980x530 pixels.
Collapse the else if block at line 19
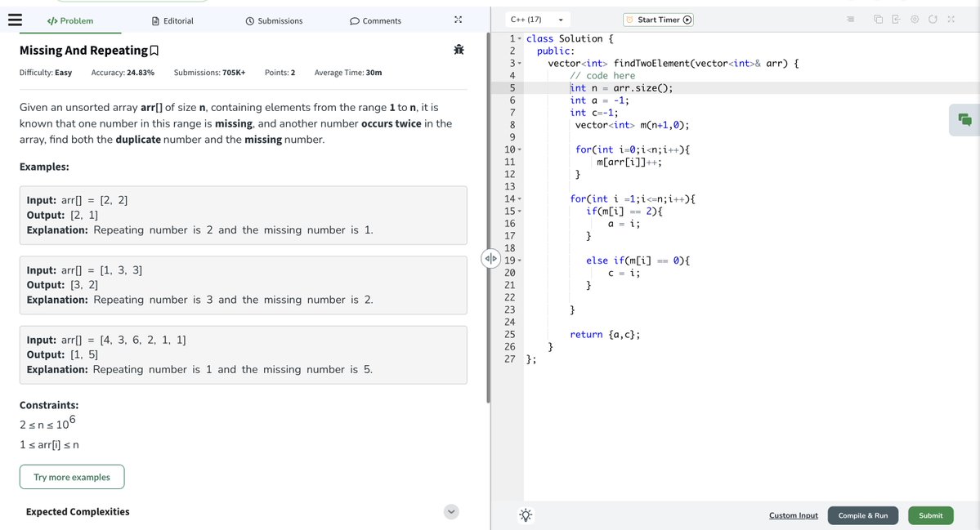click(519, 261)
